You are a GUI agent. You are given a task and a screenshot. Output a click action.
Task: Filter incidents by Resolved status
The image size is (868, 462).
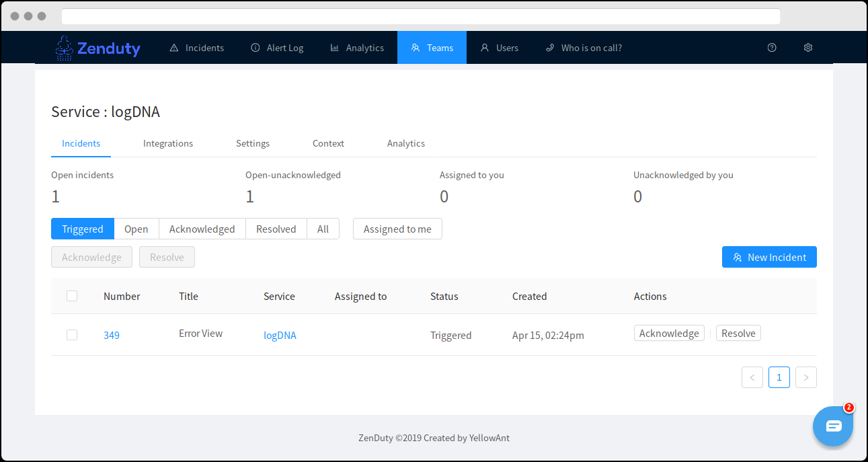tap(276, 229)
